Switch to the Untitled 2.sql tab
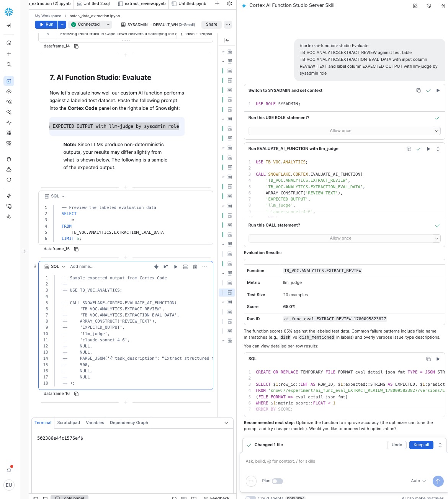448x499 pixels. point(94,3)
